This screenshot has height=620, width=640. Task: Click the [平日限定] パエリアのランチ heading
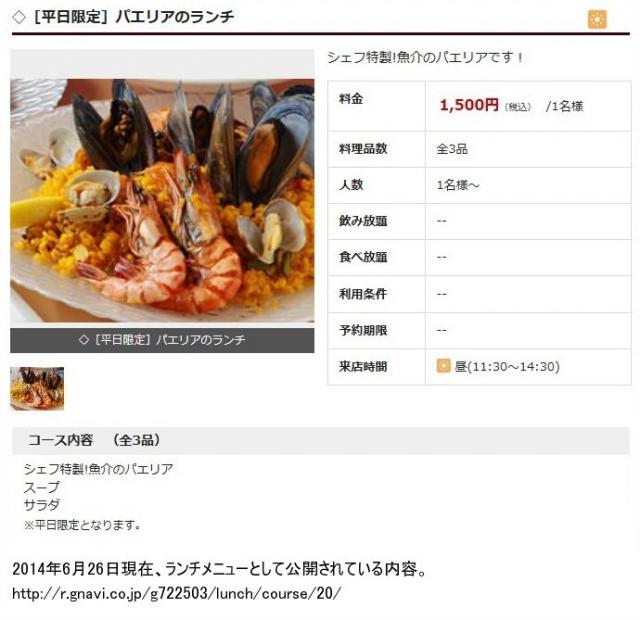(134, 17)
